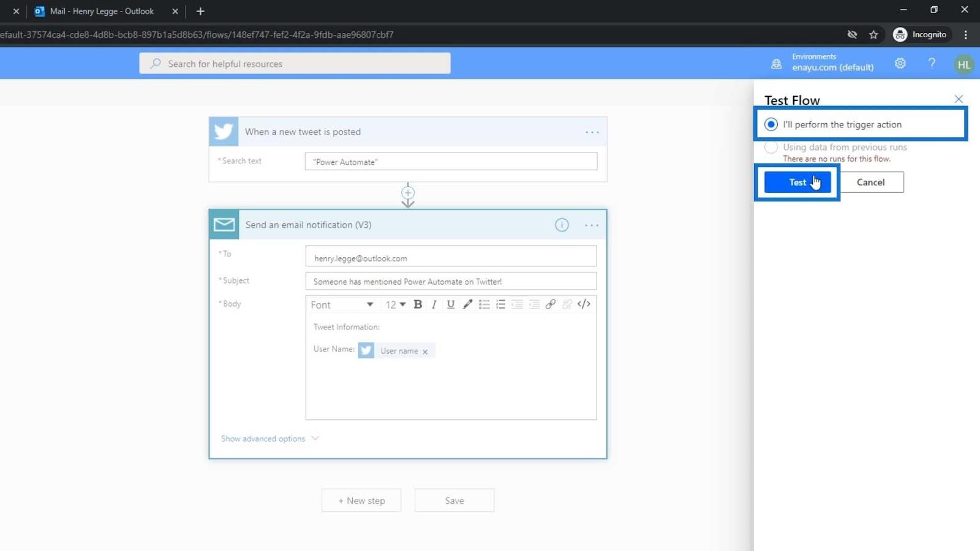Viewport: 980px width, 551px height.
Task: Click the Environments icon
Action: click(776, 64)
